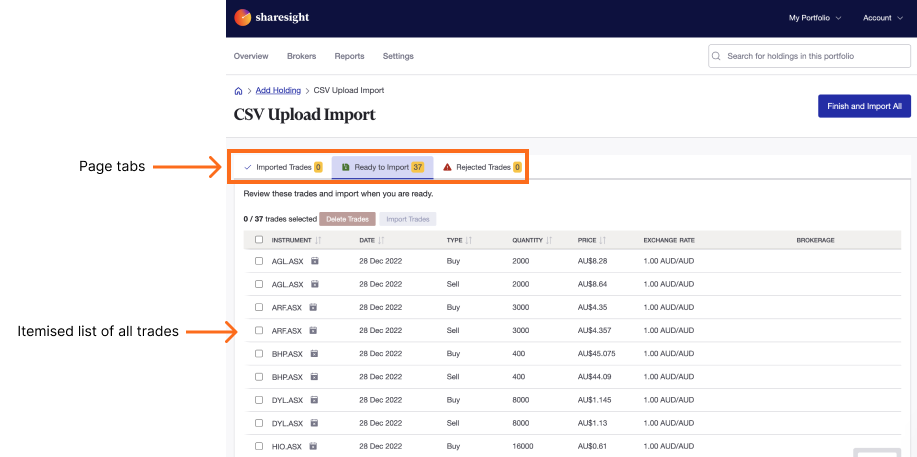Click the Sharesight logo
Viewport: 917px width, 457px height.
(x=272, y=18)
